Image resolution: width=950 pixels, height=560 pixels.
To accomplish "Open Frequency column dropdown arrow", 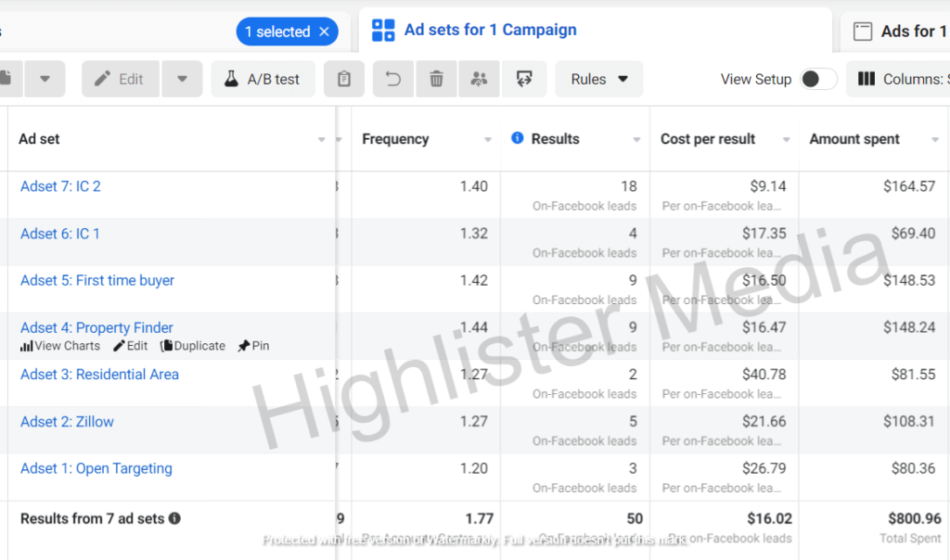I will click(x=488, y=140).
